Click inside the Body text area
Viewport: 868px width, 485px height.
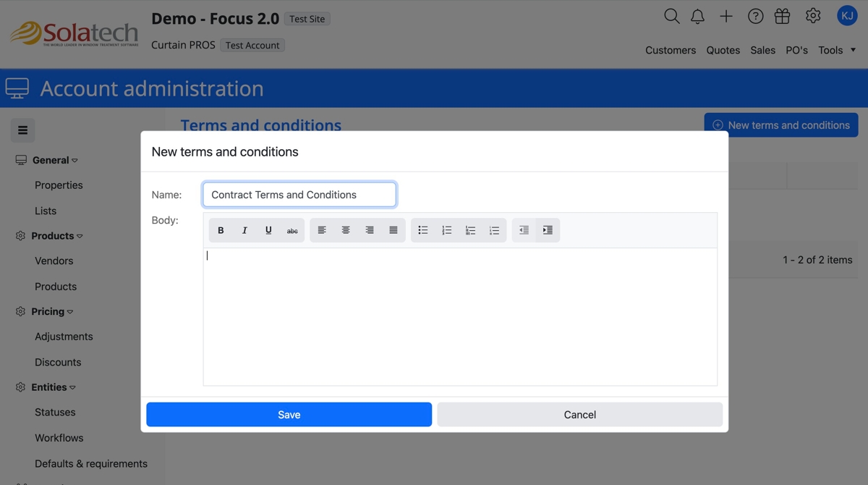point(460,316)
